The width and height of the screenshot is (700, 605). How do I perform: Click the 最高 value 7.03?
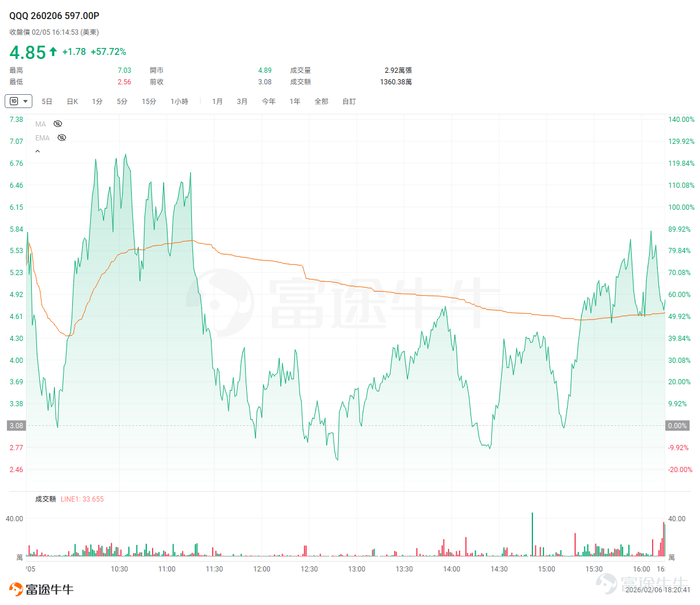[x=124, y=70]
